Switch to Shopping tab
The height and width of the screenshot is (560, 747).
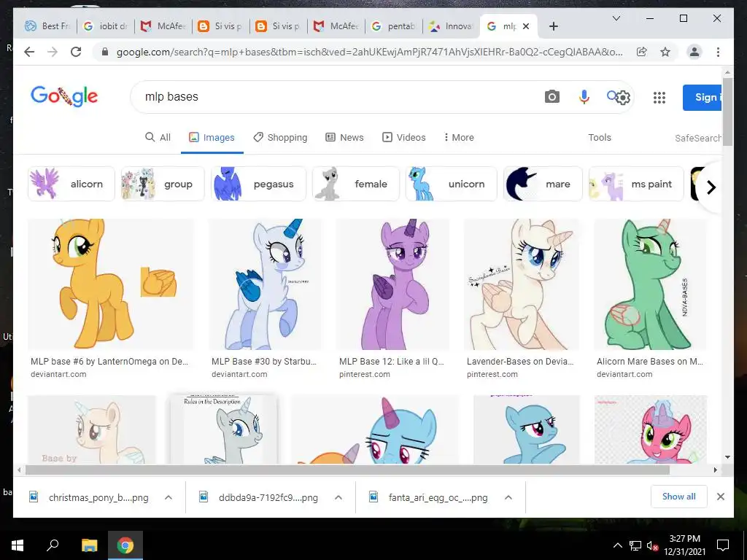coord(280,138)
